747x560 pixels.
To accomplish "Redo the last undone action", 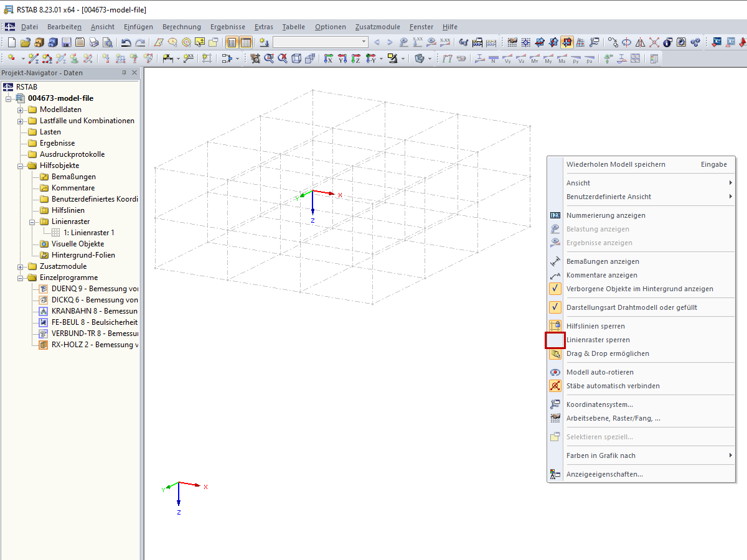I will tap(141, 42).
